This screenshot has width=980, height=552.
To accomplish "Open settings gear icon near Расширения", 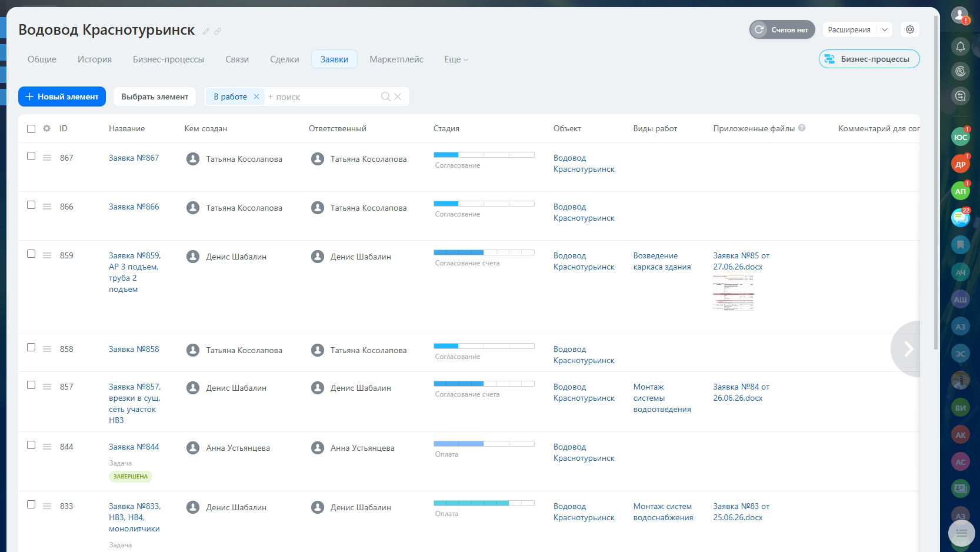I will pos(910,29).
